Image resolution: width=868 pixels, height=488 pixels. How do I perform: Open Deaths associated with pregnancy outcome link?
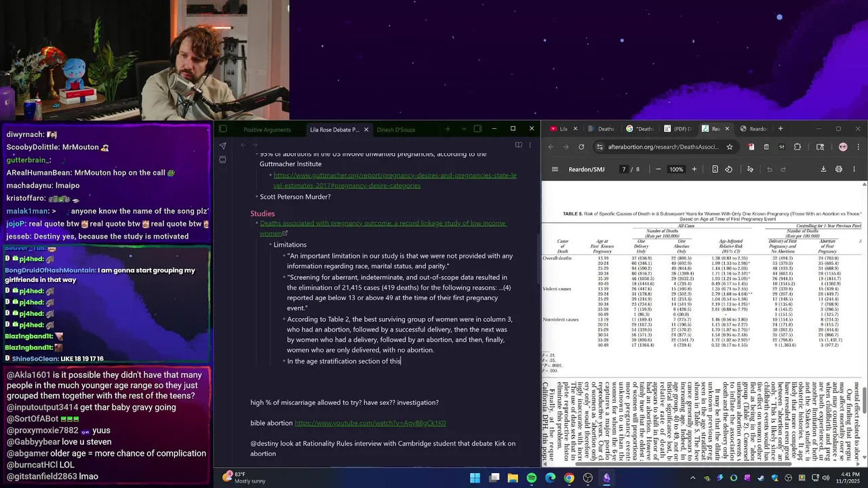click(x=382, y=228)
